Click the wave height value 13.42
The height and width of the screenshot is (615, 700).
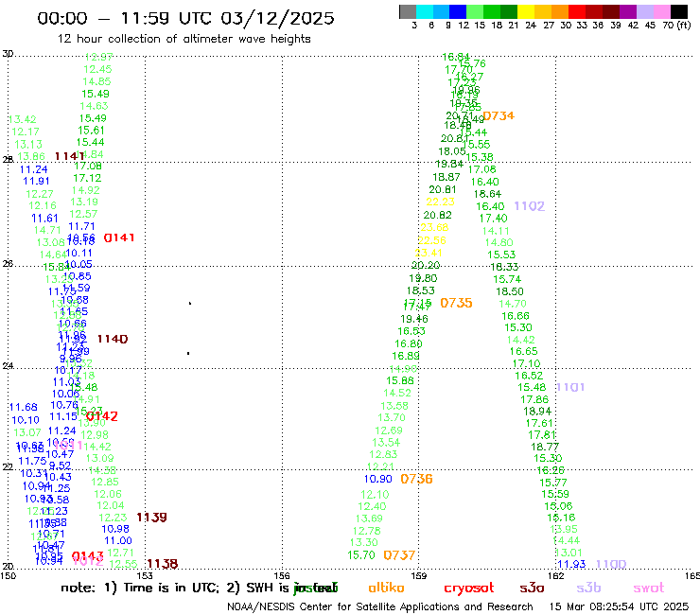click(23, 119)
